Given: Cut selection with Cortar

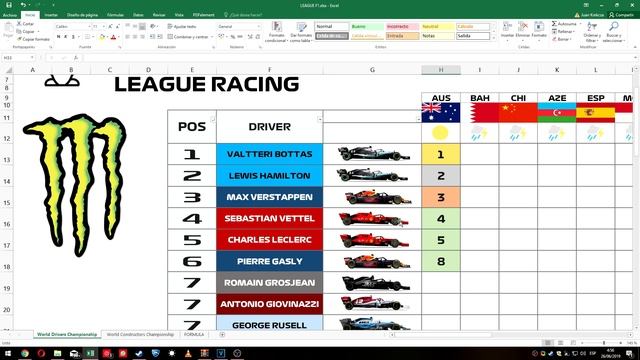Looking at the screenshot, I should click(x=26, y=24).
